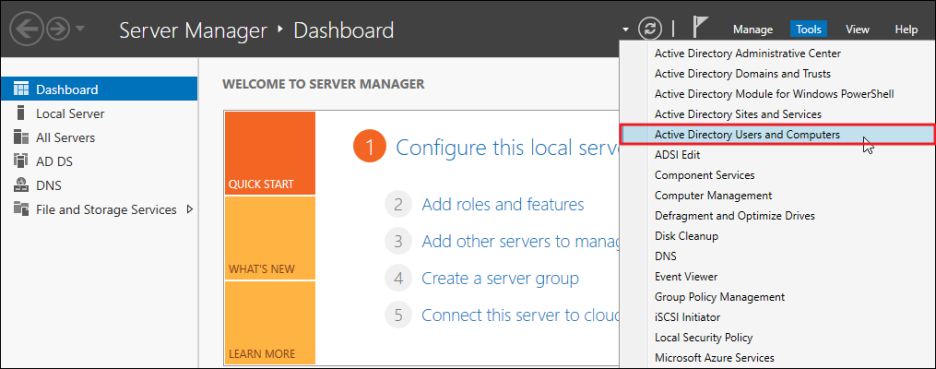Screen dimensions: 936x369
Task: Click the Local Server icon
Action: click(x=21, y=113)
